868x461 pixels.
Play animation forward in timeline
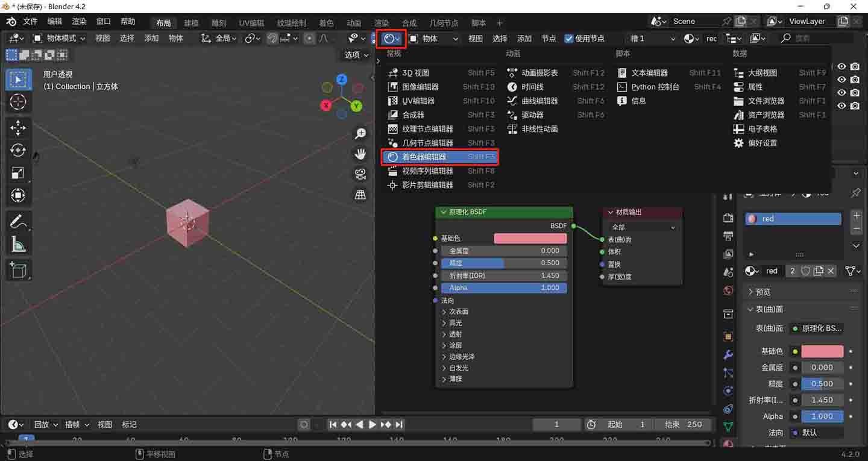pyautogui.click(x=372, y=424)
